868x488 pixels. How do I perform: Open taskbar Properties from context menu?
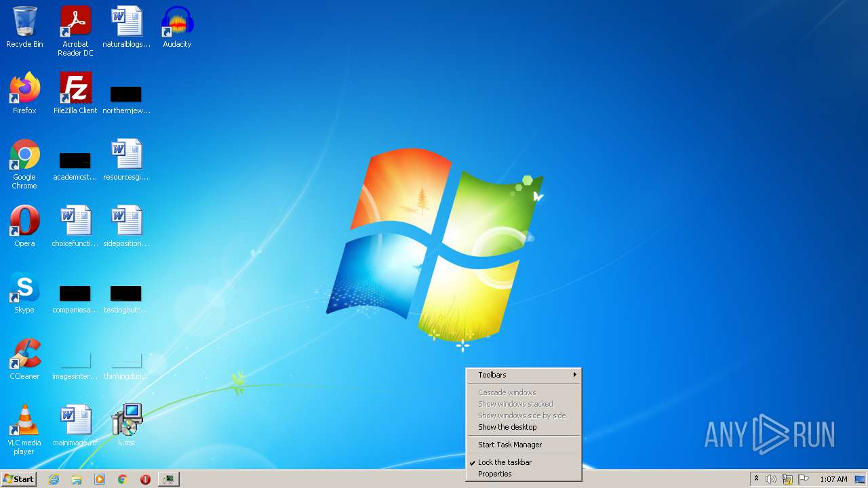tap(524, 474)
